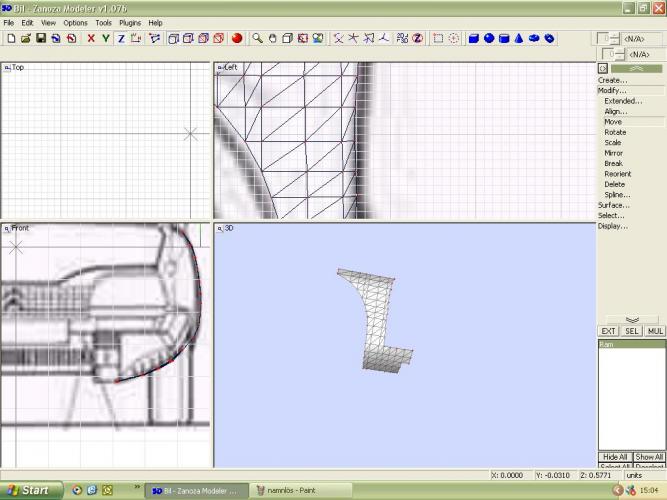Create a blue torus primitive
This screenshot has width=667, height=500.
pos(534,39)
